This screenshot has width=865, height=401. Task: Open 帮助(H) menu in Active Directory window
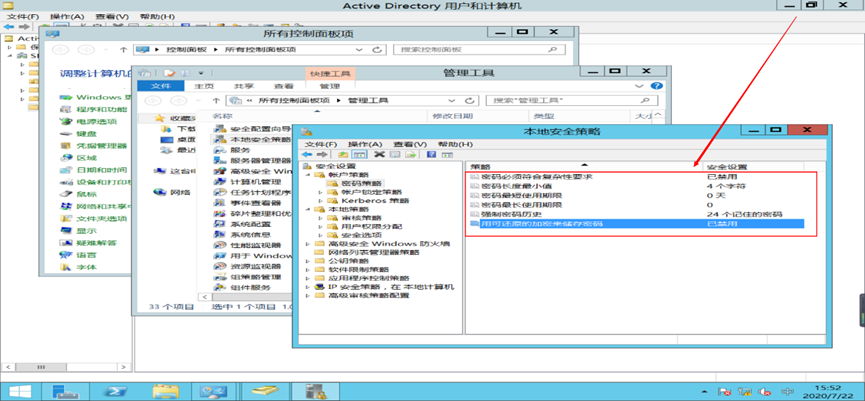point(157,17)
